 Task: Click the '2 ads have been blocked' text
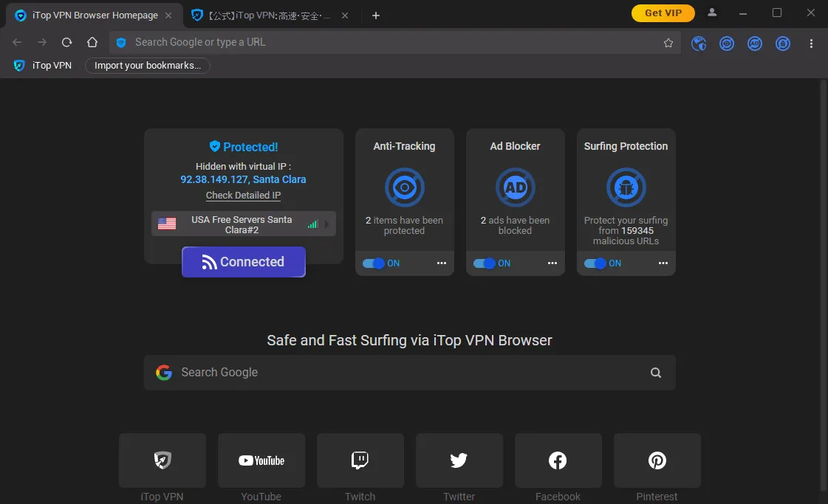(516, 225)
